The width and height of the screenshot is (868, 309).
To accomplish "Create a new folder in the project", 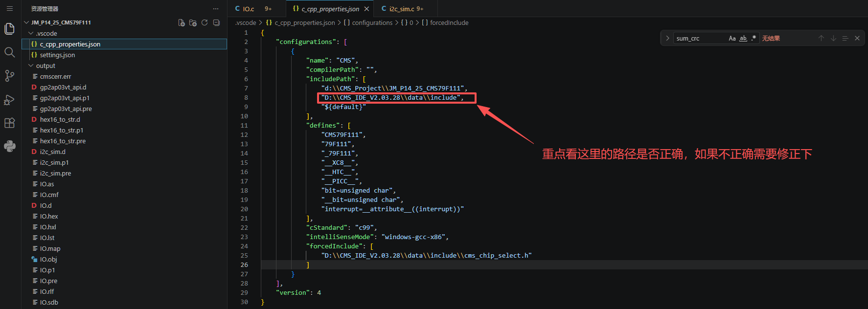I will 193,22.
